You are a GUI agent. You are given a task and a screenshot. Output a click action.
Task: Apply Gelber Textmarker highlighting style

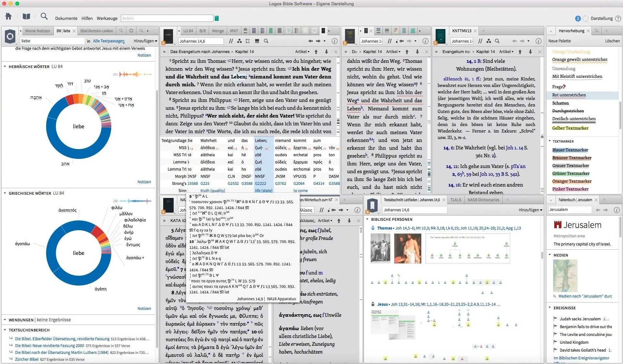570,128
